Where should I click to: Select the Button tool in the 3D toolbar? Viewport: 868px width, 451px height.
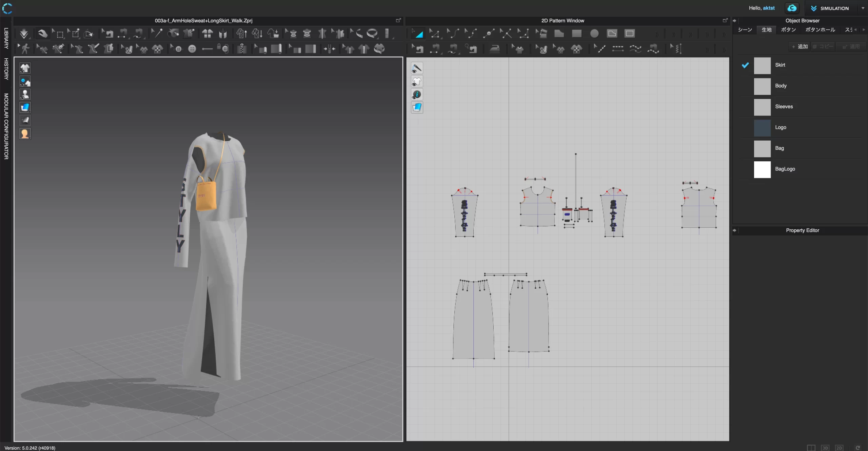coord(192,48)
